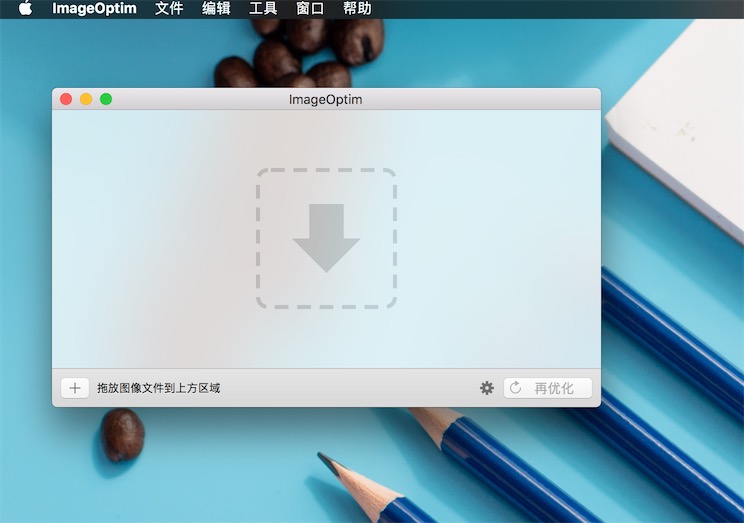
Task: Open the 文件 menu
Action: coord(169,9)
